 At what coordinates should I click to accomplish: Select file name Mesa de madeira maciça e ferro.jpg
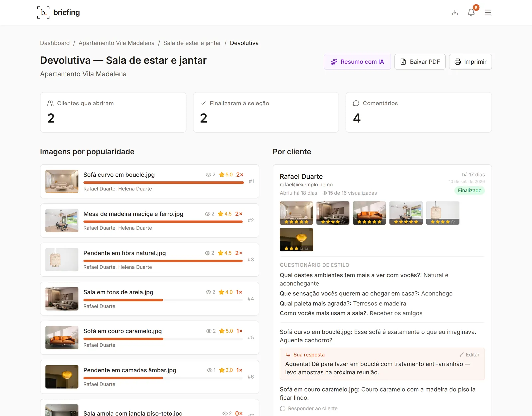[133, 214]
